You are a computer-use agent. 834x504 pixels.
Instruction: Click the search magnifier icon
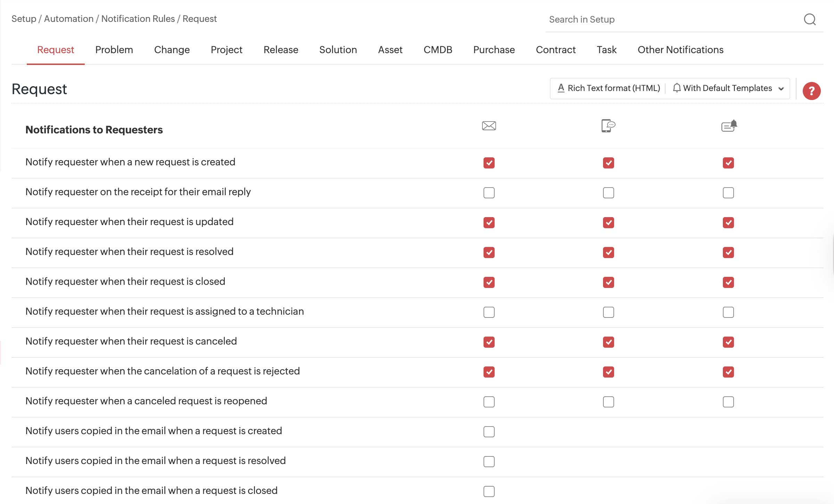pyautogui.click(x=810, y=19)
